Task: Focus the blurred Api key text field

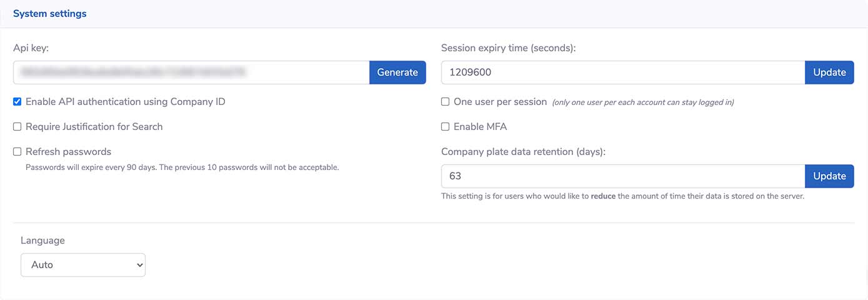Action: click(x=191, y=72)
